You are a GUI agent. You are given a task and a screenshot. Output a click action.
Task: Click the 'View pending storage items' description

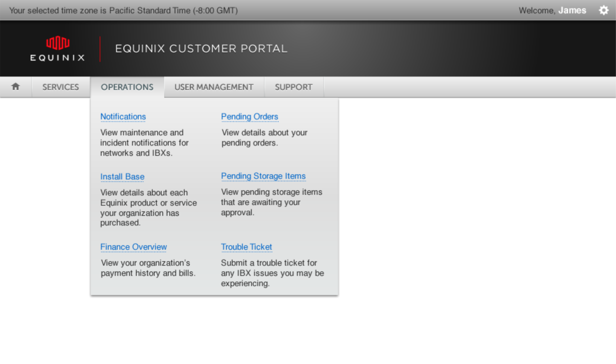click(271, 202)
